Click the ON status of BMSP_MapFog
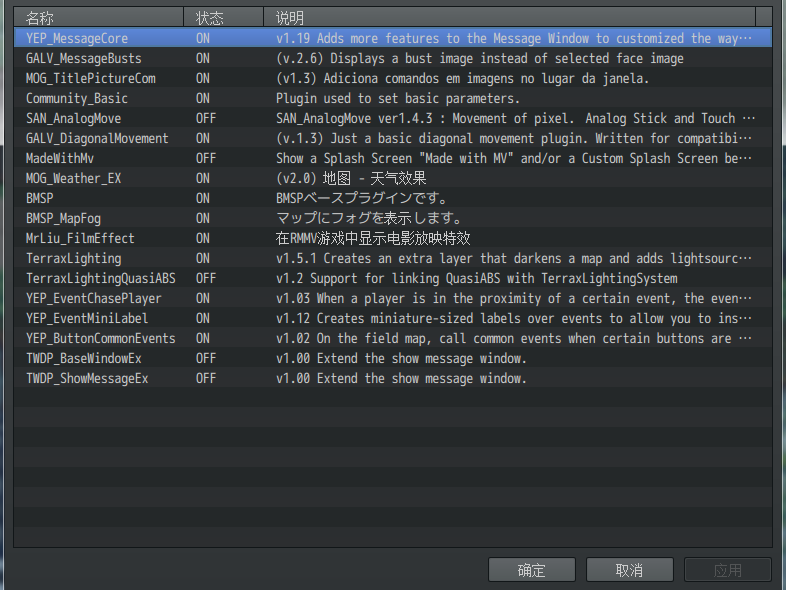Viewport: 786px width, 590px height. 203,219
